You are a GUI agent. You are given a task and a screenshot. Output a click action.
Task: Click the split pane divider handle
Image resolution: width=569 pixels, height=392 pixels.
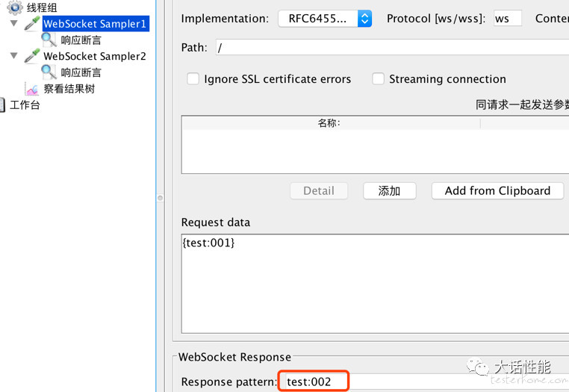point(160,198)
